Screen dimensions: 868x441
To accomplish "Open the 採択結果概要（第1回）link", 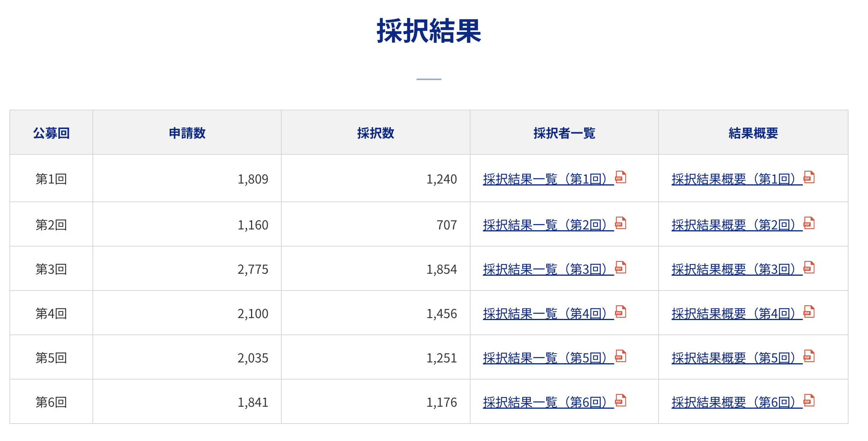I will (737, 179).
